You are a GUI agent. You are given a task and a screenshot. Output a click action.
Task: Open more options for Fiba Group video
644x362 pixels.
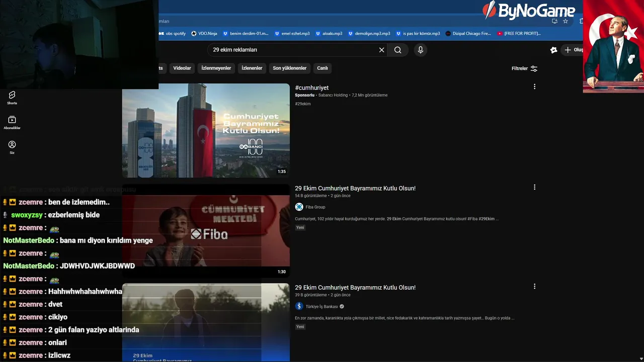coord(534,187)
